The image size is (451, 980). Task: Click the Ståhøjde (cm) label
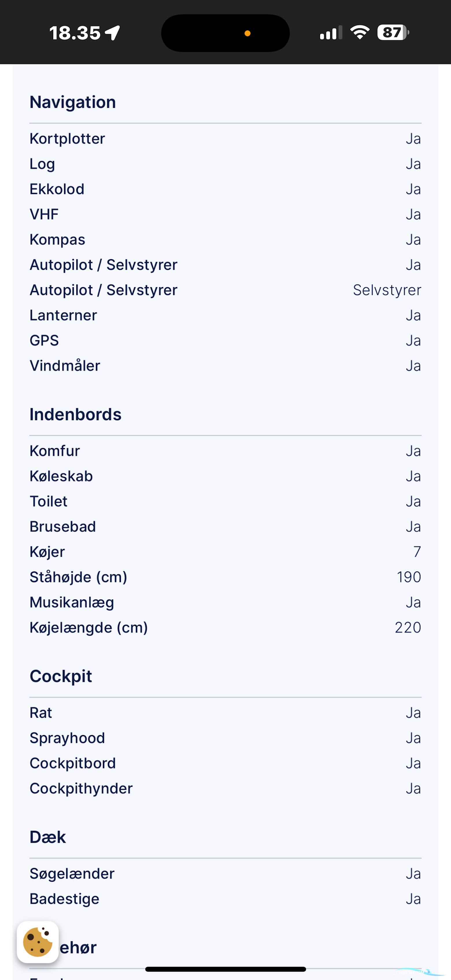(x=78, y=577)
